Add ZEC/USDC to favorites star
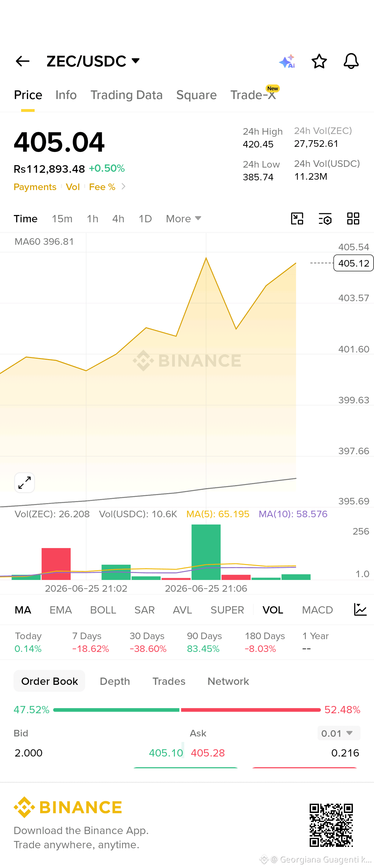The width and height of the screenshot is (374, 868). (319, 61)
